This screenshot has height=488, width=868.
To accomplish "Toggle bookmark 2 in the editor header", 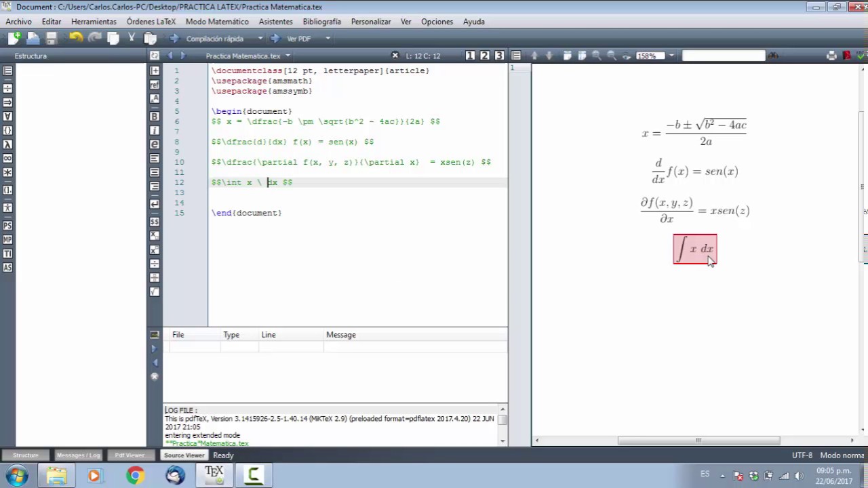I will tap(485, 56).
